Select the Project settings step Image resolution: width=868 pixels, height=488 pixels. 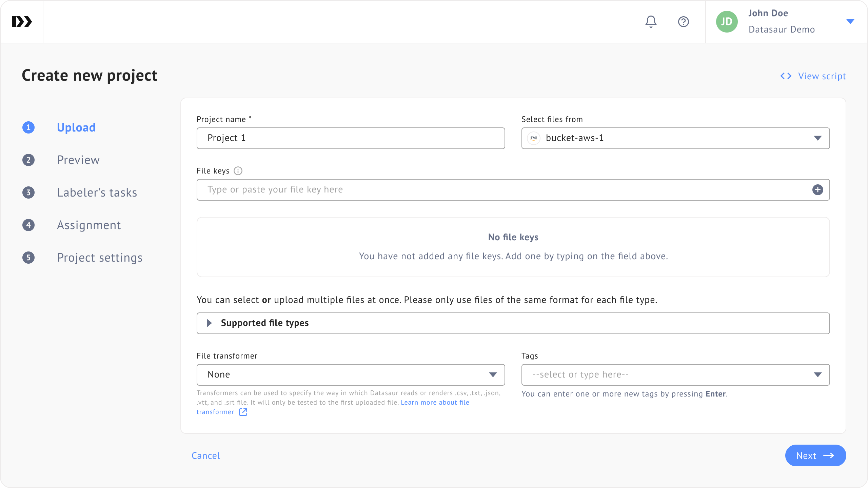[x=99, y=258]
